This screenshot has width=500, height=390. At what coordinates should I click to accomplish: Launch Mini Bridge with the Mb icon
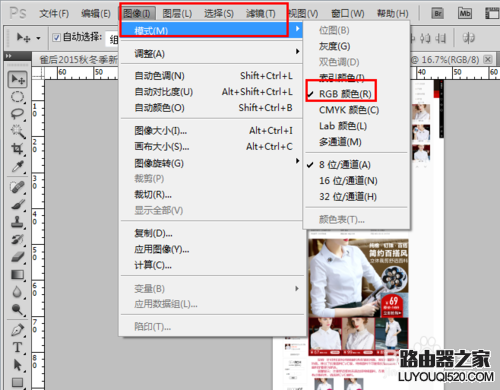[465, 13]
